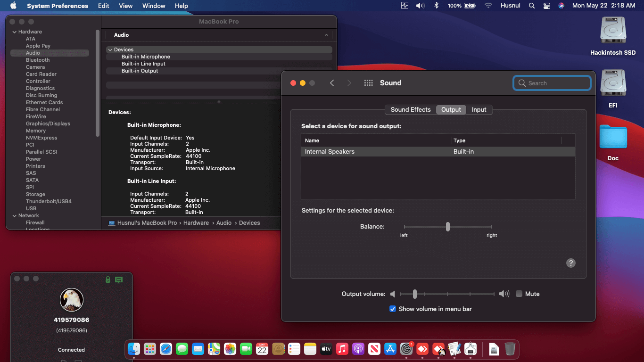
Task: Click Husnul's MacBook Pro in the path bar
Action: 142,223
